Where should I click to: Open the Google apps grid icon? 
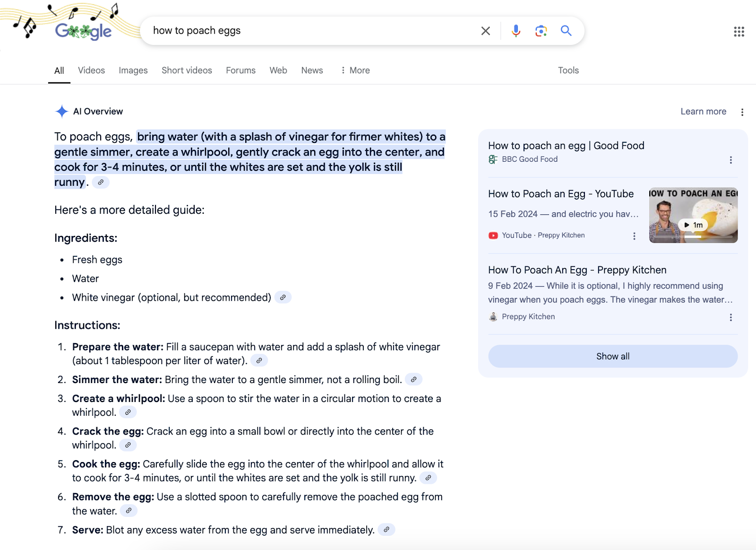(739, 32)
